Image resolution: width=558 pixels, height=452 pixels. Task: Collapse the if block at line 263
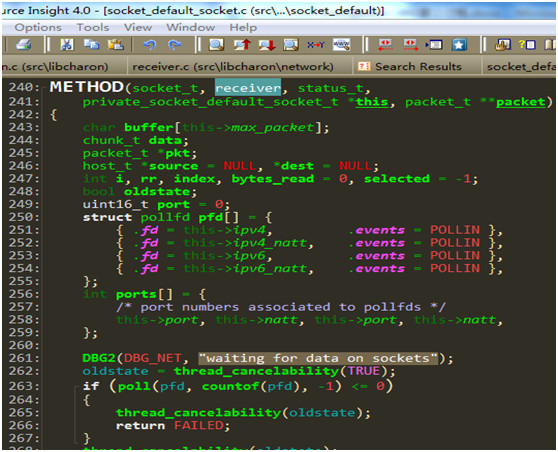(x=76, y=387)
